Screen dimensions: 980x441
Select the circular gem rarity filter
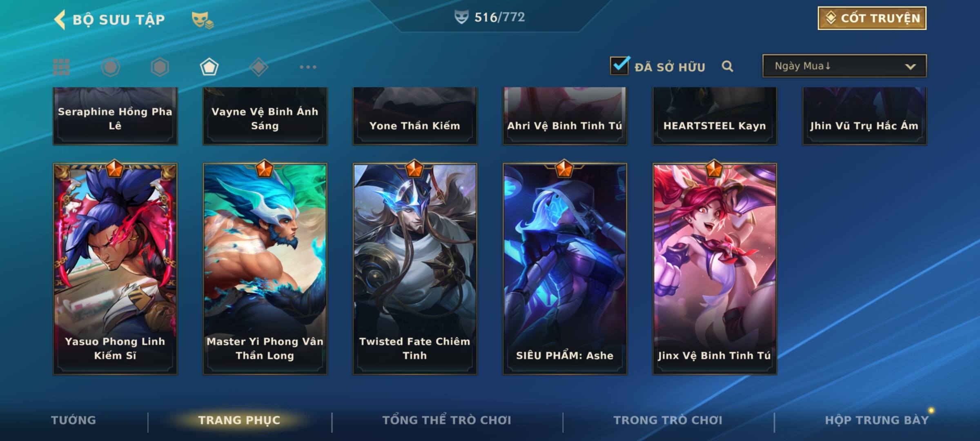coord(111,67)
